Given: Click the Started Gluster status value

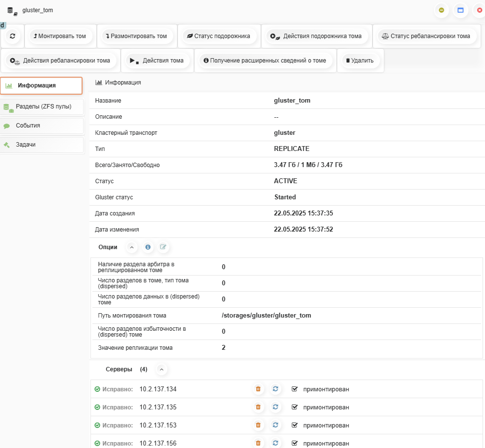Looking at the screenshot, I should [285, 197].
